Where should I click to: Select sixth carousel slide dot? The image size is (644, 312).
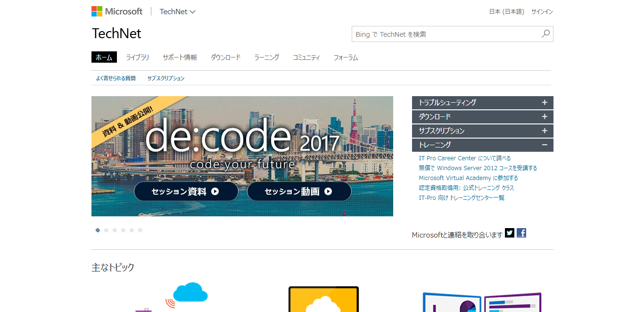[x=140, y=230]
